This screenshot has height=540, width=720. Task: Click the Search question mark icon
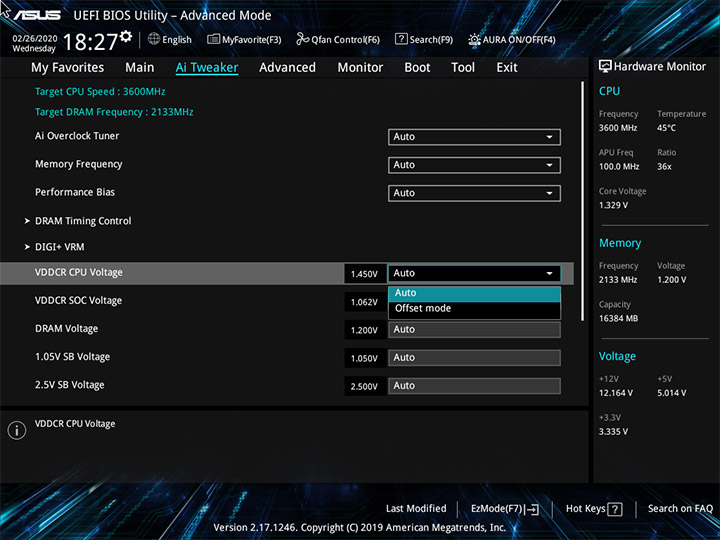[x=401, y=39]
